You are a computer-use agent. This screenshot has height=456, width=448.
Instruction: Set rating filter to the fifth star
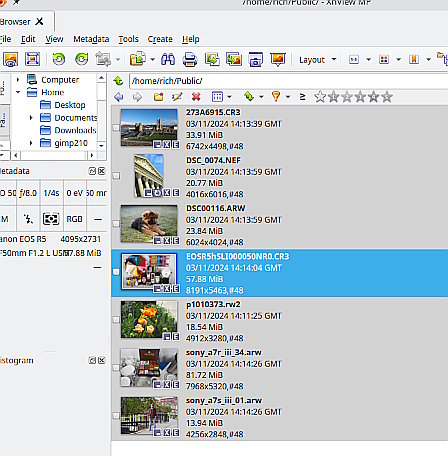(373, 97)
